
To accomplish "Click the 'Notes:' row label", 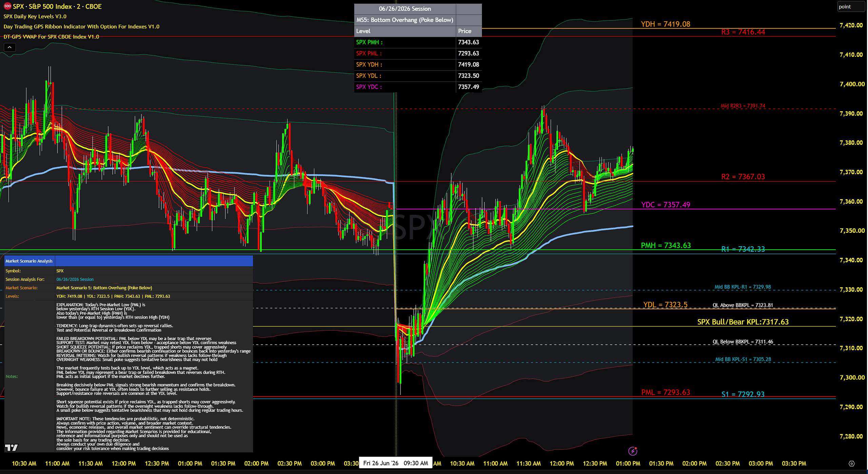I will [12, 377].
